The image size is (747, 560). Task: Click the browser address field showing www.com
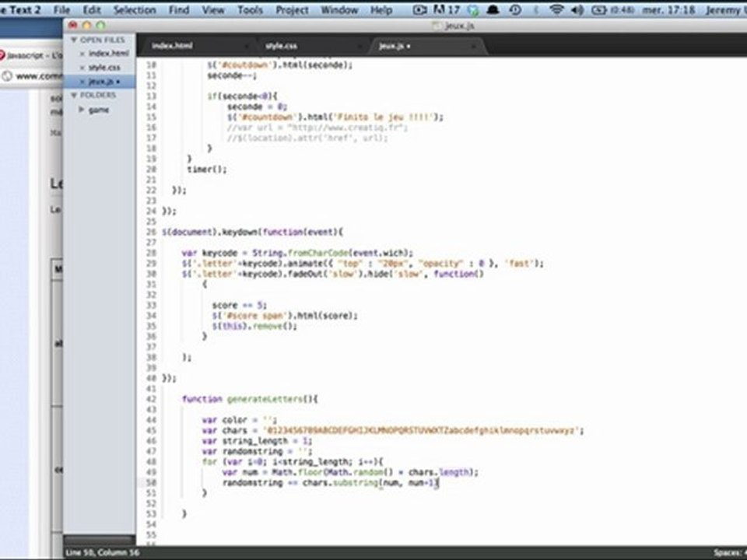click(39, 76)
